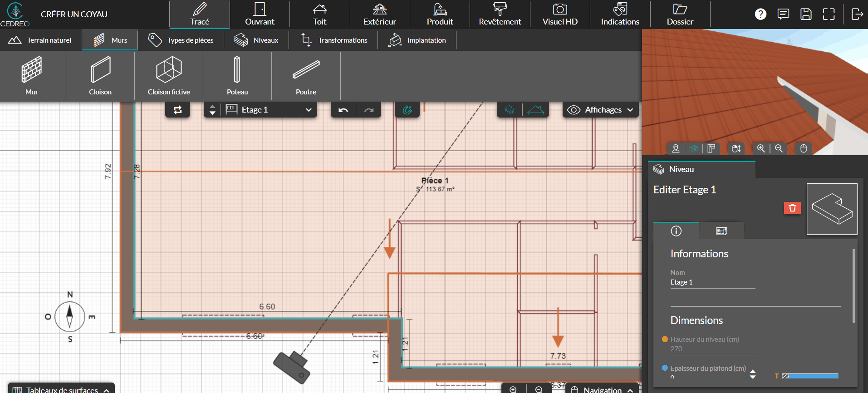Open the Toit top menu
This screenshot has width=868, height=393.
319,15
